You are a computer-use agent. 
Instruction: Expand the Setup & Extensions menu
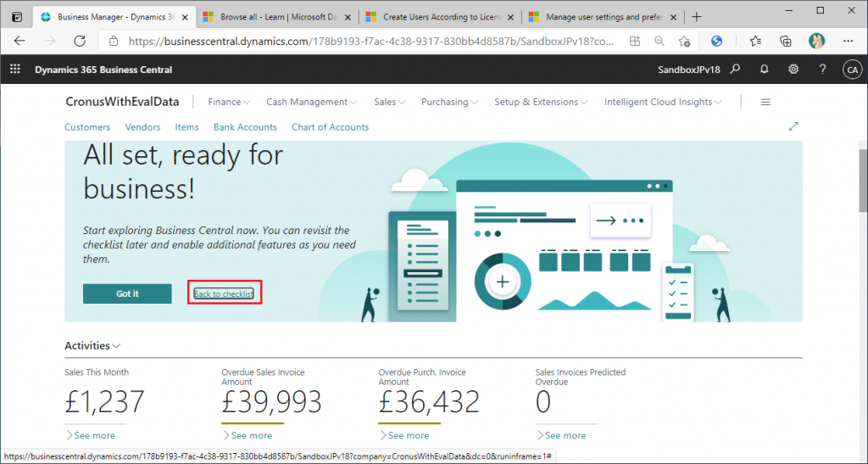(x=541, y=102)
